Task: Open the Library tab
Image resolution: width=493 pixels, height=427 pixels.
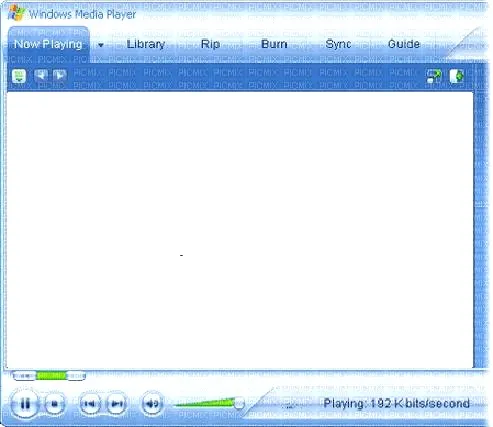Action: pos(146,44)
